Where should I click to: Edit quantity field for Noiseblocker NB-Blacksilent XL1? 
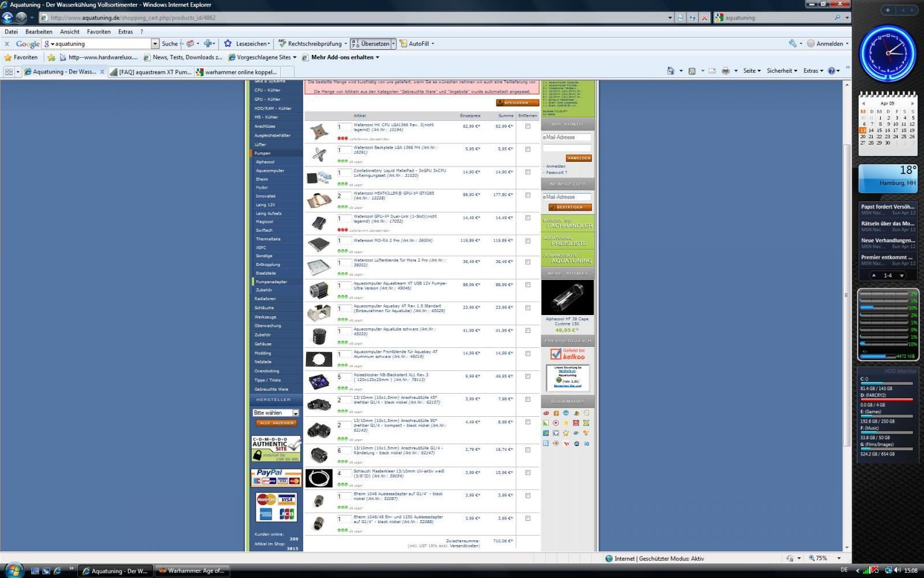pyautogui.click(x=344, y=377)
